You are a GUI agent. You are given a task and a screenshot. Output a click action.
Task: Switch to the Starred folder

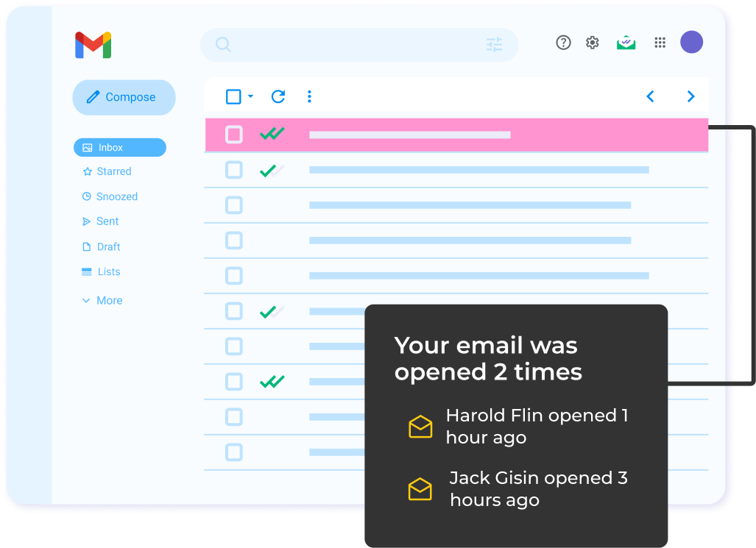pyautogui.click(x=113, y=171)
